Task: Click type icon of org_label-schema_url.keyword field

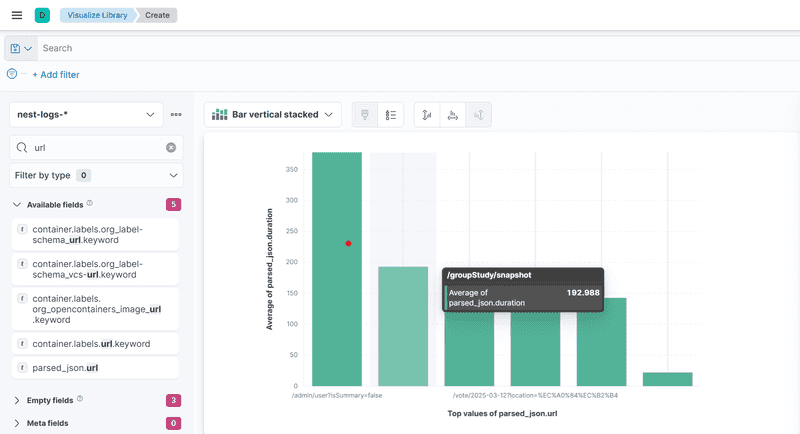Action: 22,229
